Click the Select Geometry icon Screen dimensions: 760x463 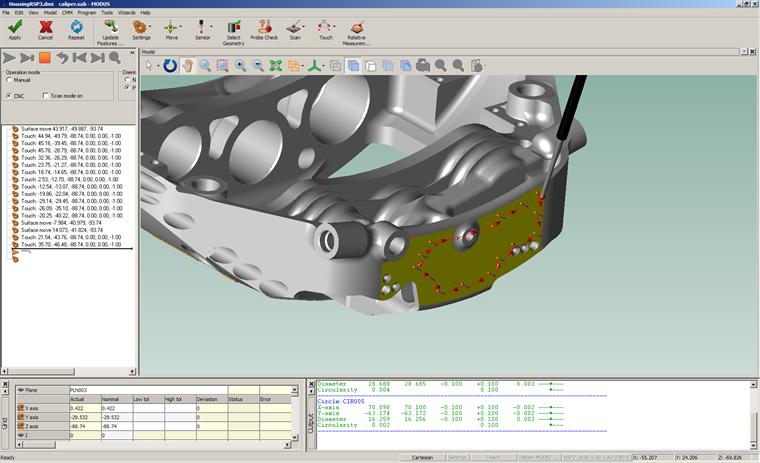click(x=233, y=26)
